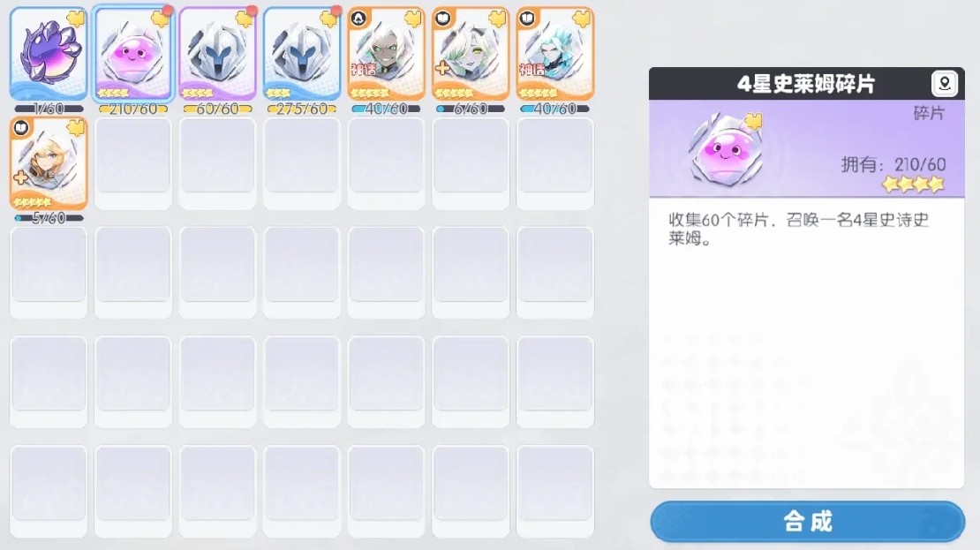Select the ice-haired mythic hero fragment 40/60
Viewport: 980px width, 550px height.
[555, 54]
